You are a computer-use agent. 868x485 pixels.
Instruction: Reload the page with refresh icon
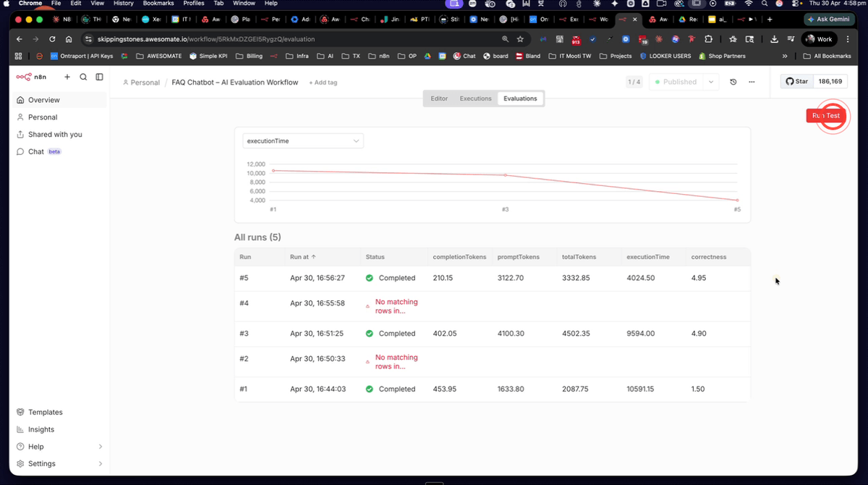click(x=52, y=39)
